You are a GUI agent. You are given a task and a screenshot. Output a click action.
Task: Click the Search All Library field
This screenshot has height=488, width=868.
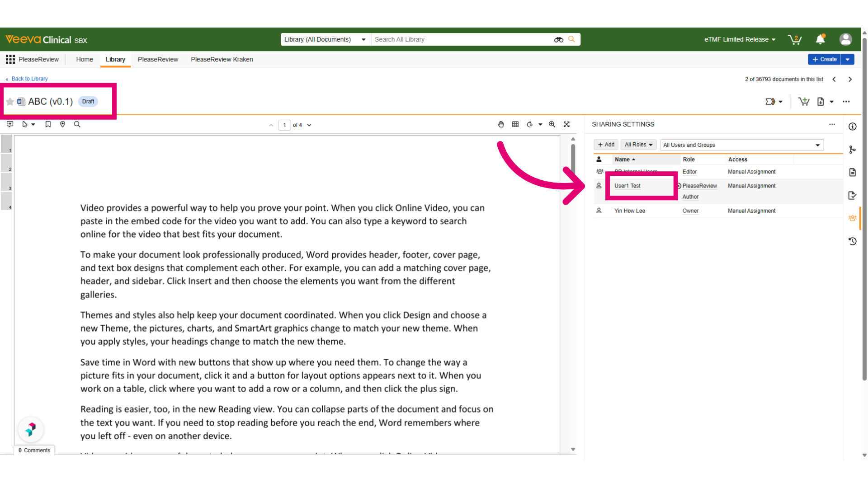461,39
